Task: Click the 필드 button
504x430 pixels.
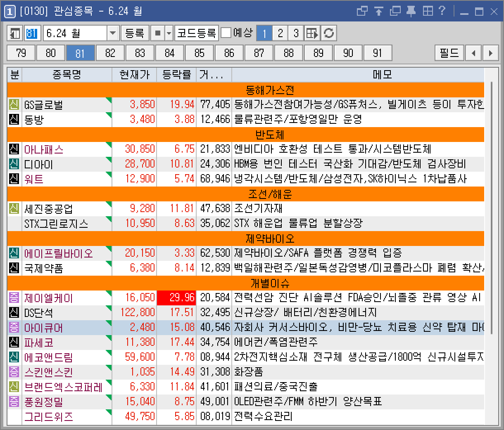Action: coord(449,53)
